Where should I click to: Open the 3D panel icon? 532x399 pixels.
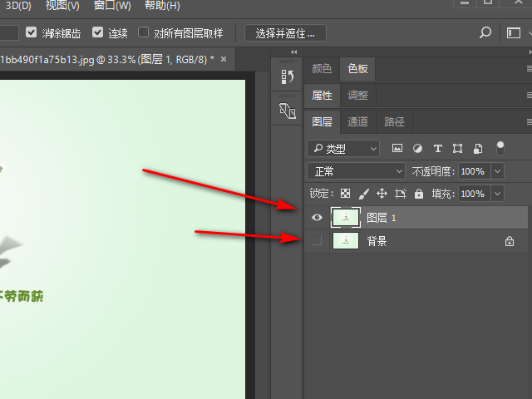click(287, 111)
